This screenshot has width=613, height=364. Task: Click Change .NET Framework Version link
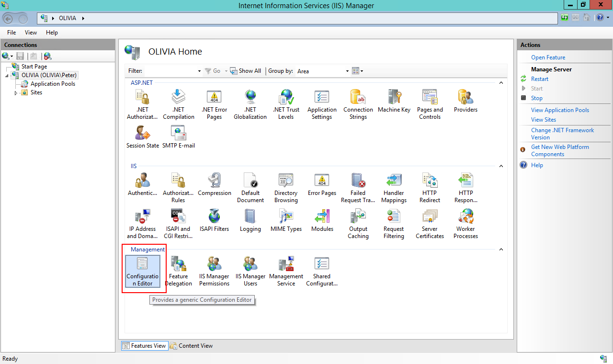click(x=562, y=134)
